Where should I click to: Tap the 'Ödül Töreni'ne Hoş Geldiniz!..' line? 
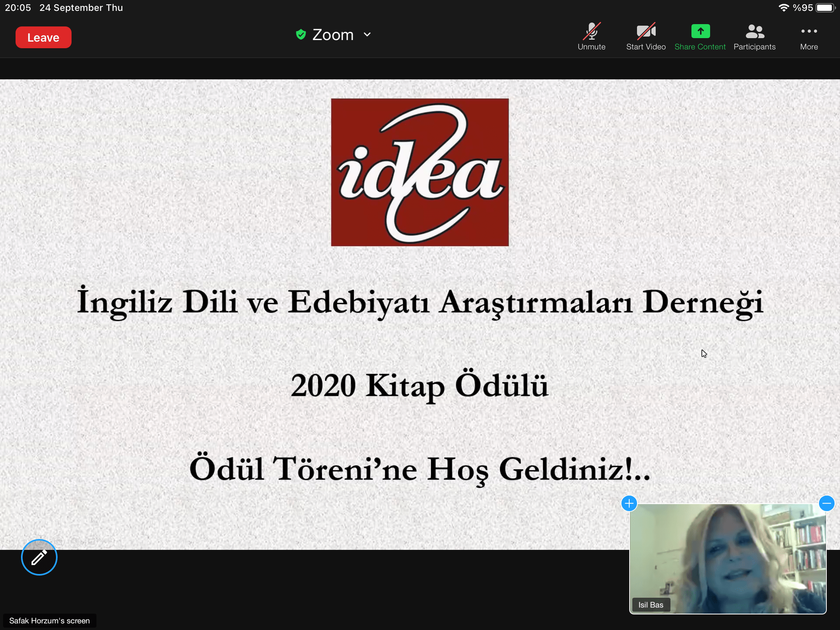pyautogui.click(x=420, y=469)
